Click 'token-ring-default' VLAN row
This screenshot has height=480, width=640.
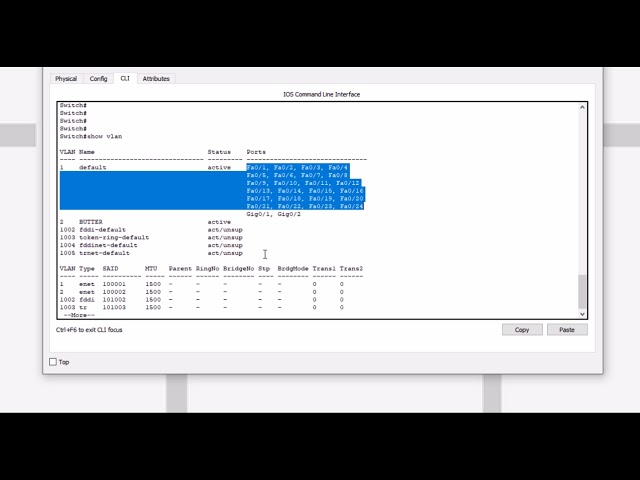pyautogui.click(x=151, y=237)
